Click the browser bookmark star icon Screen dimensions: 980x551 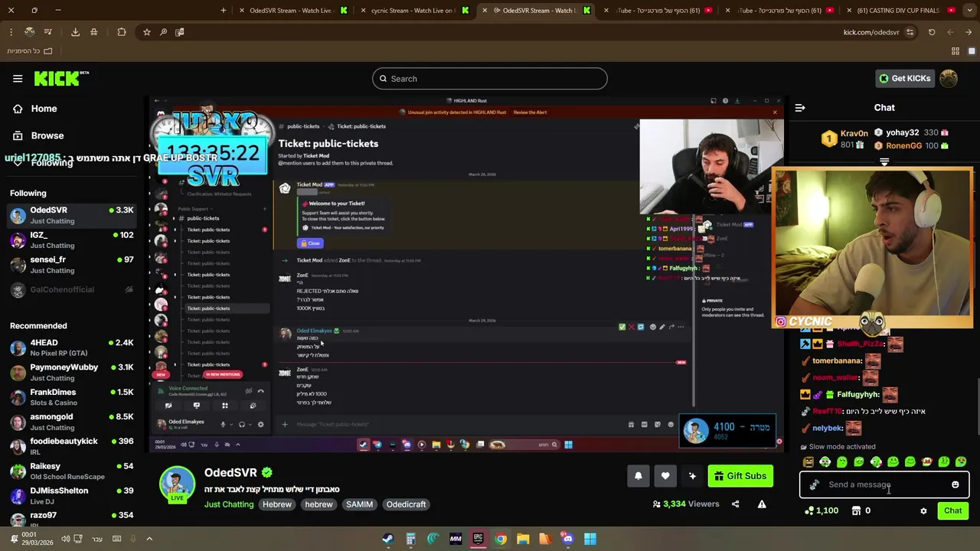(146, 32)
